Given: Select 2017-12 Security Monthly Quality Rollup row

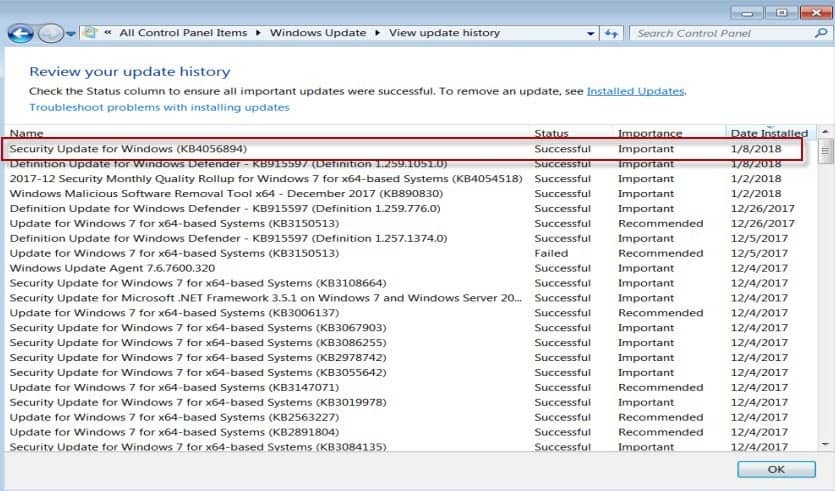Looking at the screenshot, I should [x=405, y=179].
